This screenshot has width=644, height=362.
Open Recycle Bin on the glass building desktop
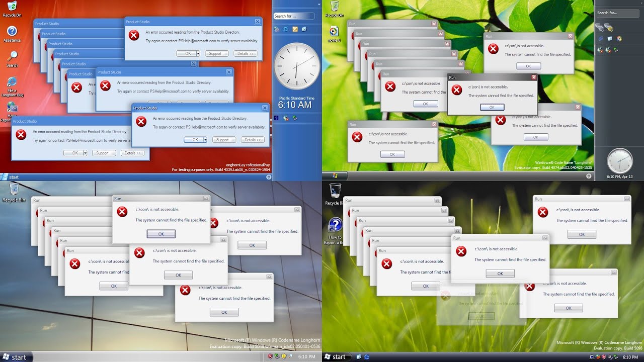14,192
